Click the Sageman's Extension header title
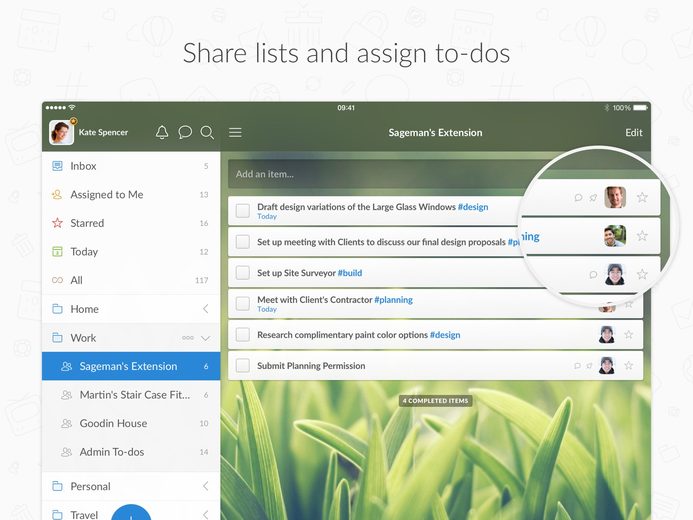The width and height of the screenshot is (693, 520). pos(435,133)
